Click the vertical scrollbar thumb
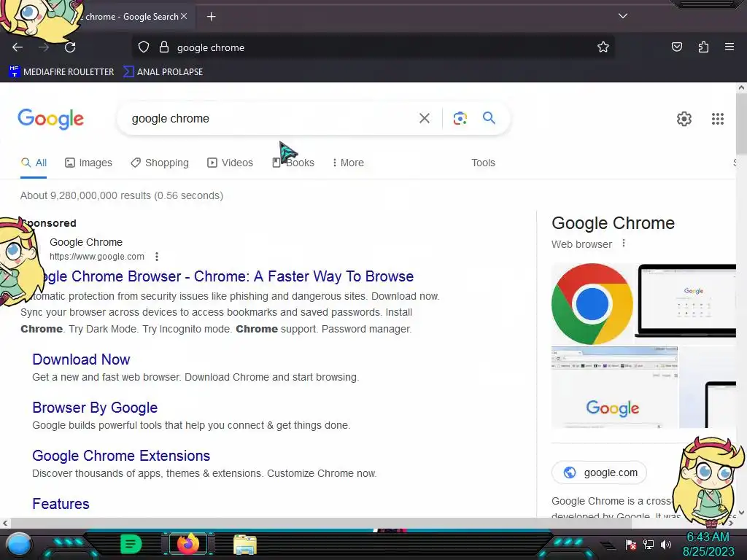747x560 pixels. 741,124
